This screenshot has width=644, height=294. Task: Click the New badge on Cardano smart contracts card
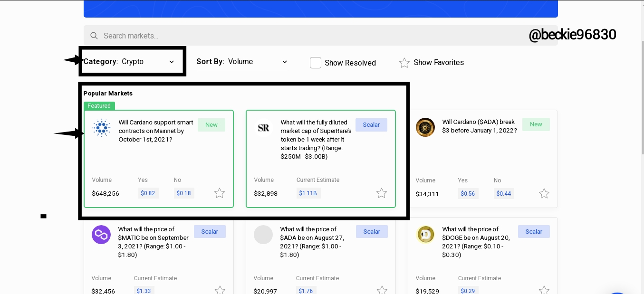[211, 125]
